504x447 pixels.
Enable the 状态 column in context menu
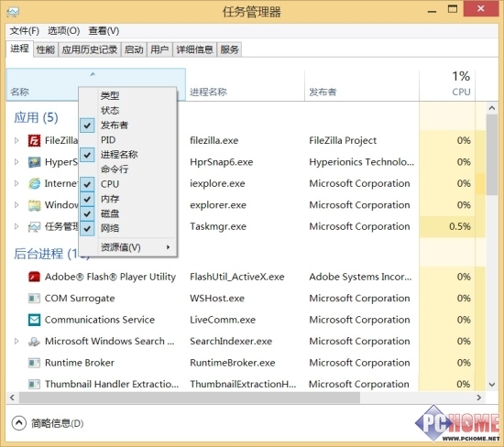127,110
